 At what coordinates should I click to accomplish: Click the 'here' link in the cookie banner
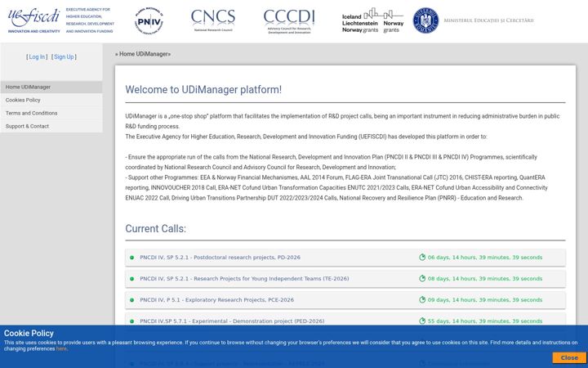61,349
